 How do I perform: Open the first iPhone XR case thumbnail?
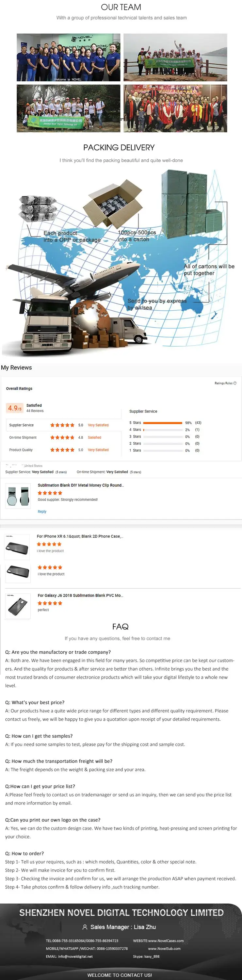[x=17, y=547]
